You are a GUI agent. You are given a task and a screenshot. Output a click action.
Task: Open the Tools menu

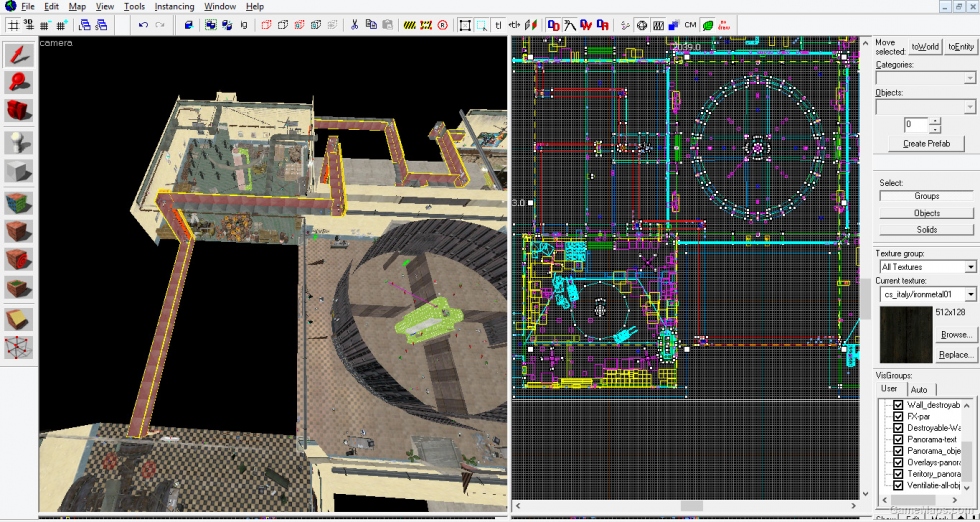[x=134, y=6]
